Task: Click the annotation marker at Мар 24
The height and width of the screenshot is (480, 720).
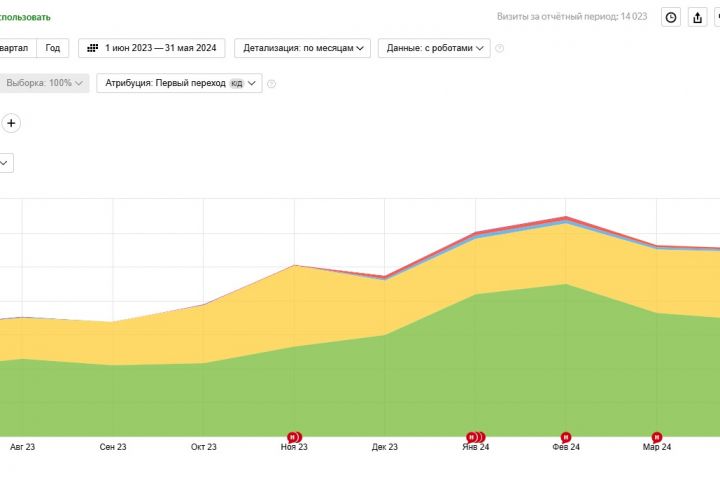Action: (x=657, y=437)
